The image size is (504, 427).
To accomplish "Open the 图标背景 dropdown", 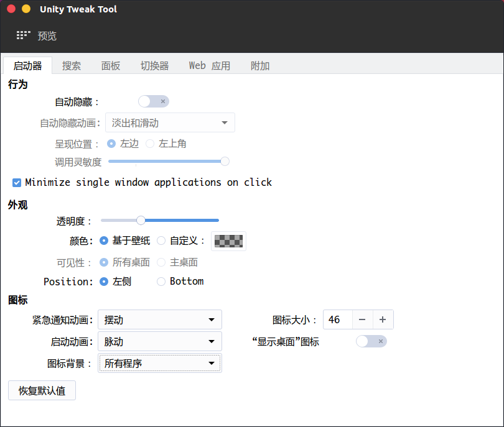I will (x=160, y=363).
